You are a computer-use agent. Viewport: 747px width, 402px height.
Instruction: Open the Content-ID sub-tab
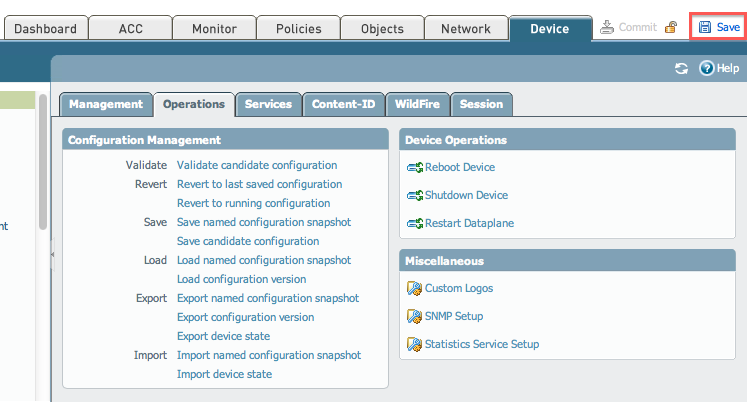pyautogui.click(x=343, y=103)
